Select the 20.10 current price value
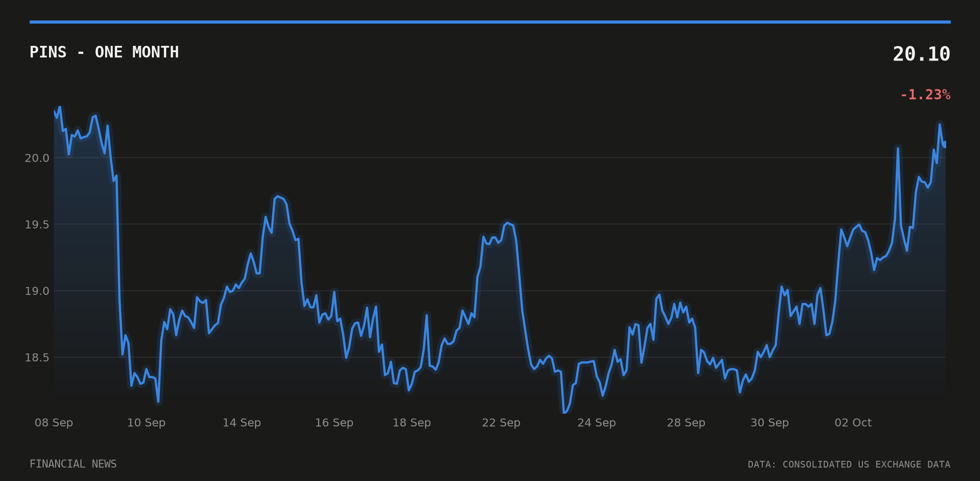980x481 pixels. click(921, 54)
